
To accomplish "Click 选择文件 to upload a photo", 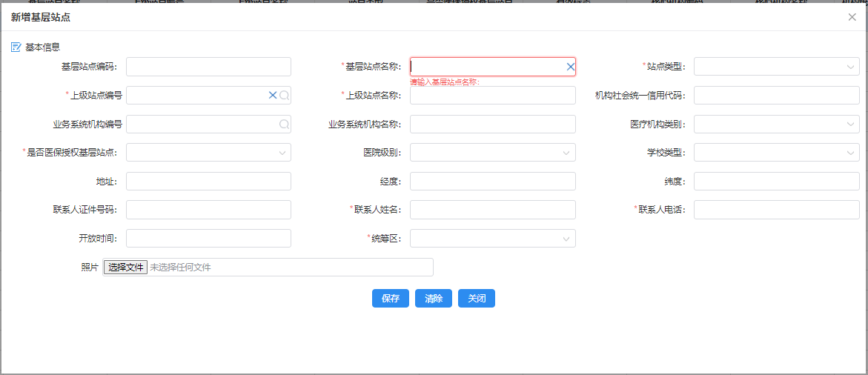I will point(125,268).
